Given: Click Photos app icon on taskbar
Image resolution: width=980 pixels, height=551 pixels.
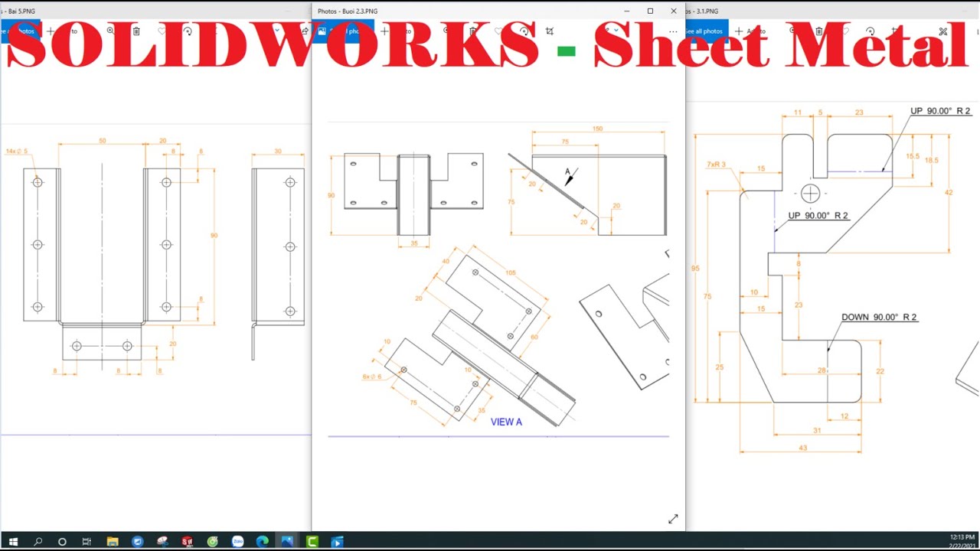Looking at the screenshot, I should click(x=287, y=542).
